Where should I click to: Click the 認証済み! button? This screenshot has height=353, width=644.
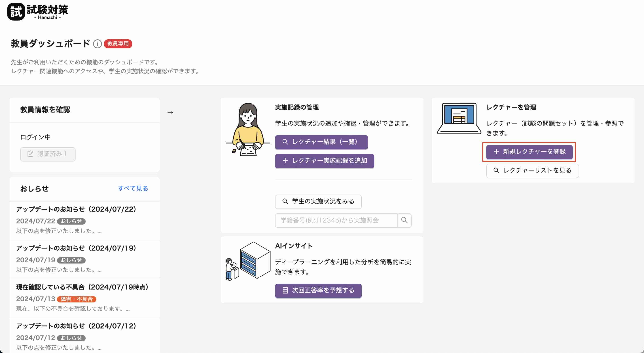[48, 154]
